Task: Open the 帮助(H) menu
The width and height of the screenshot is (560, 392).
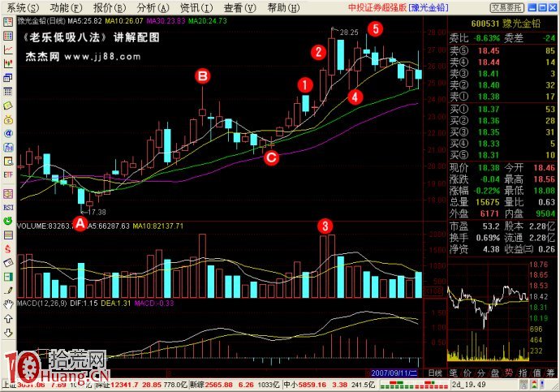Action: [283, 7]
